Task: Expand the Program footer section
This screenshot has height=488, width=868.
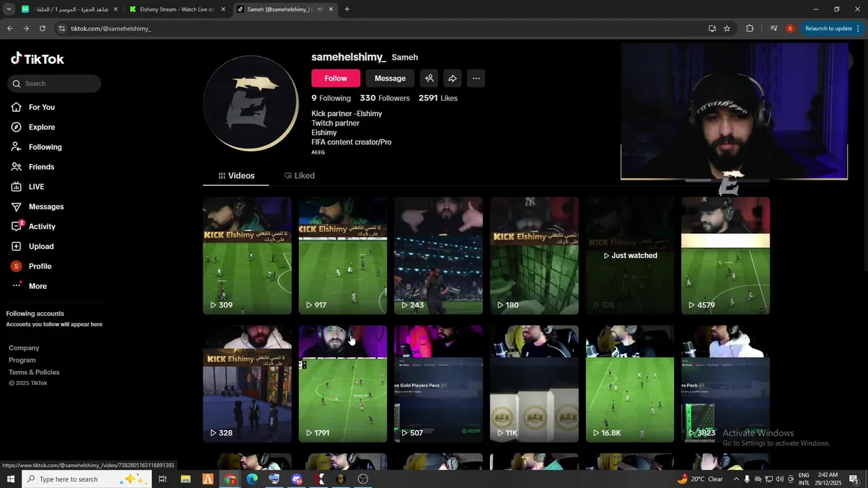Action: 22,360
